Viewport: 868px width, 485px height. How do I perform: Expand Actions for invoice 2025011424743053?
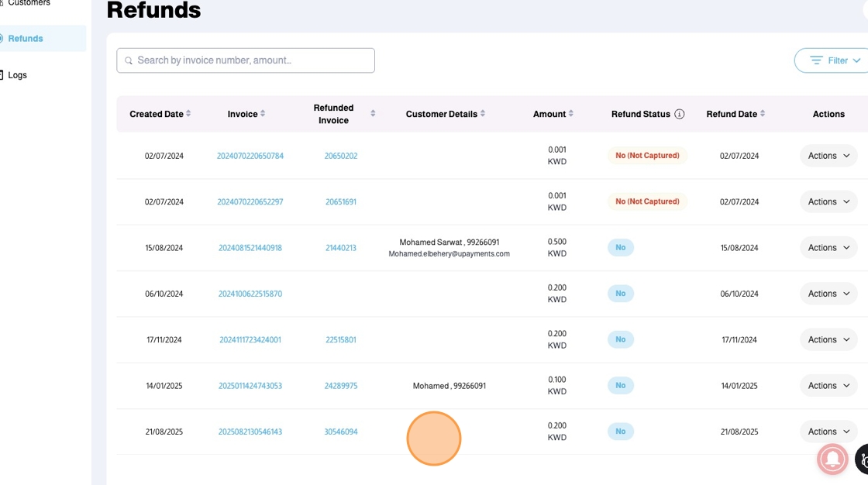828,386
